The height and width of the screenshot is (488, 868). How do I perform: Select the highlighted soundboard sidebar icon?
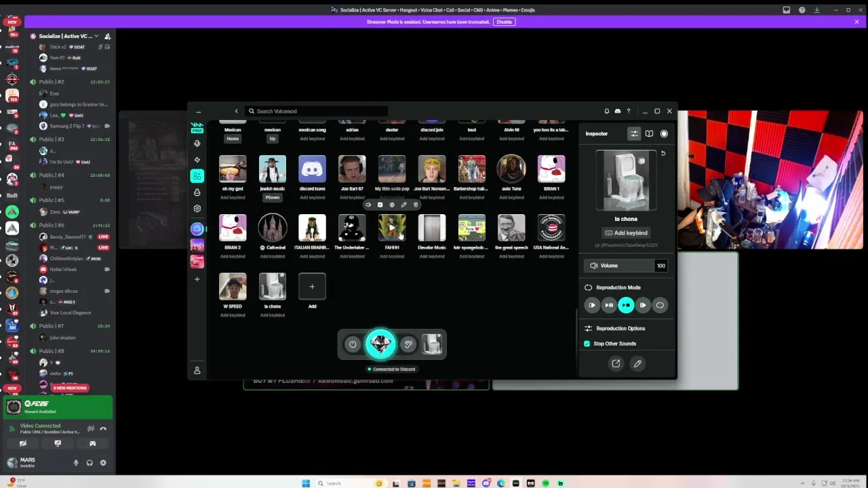[197, 176]
